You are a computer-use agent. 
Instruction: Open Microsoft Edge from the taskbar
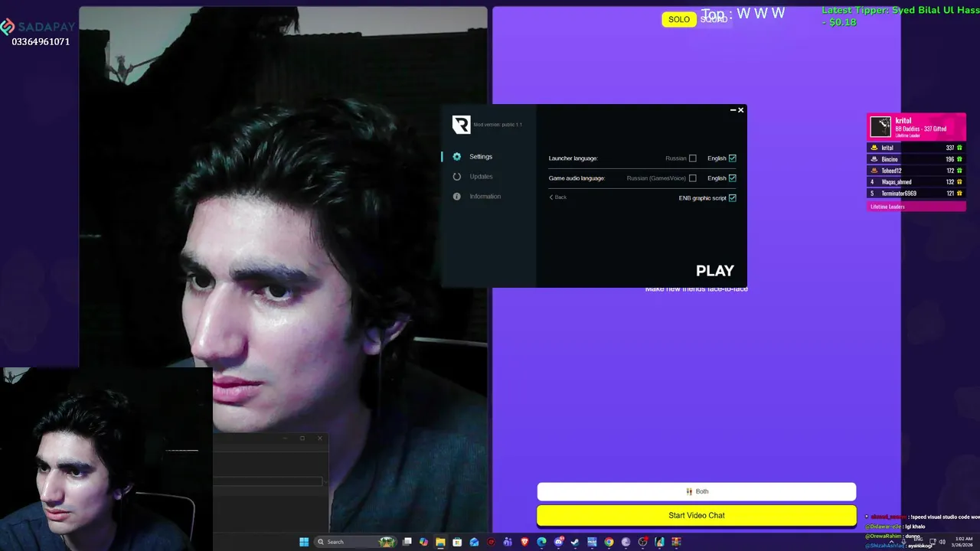pos(541,542)
